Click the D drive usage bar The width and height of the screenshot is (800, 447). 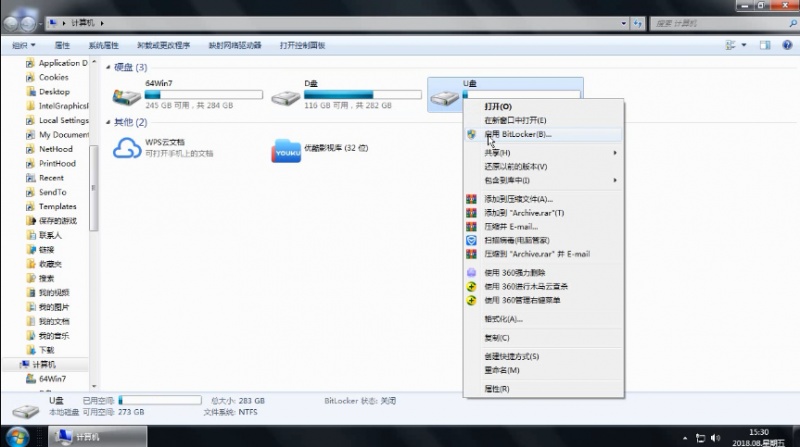point(363,94)
